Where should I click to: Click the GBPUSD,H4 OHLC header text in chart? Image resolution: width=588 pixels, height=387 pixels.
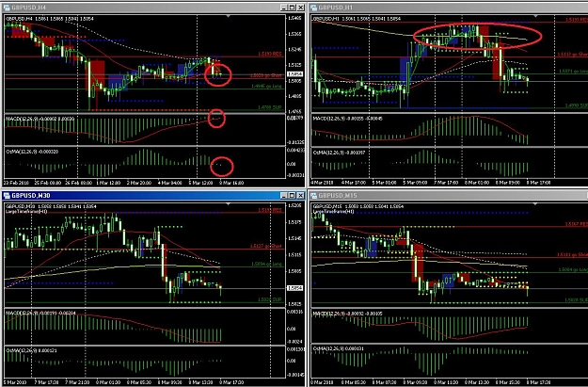(50, 19)
